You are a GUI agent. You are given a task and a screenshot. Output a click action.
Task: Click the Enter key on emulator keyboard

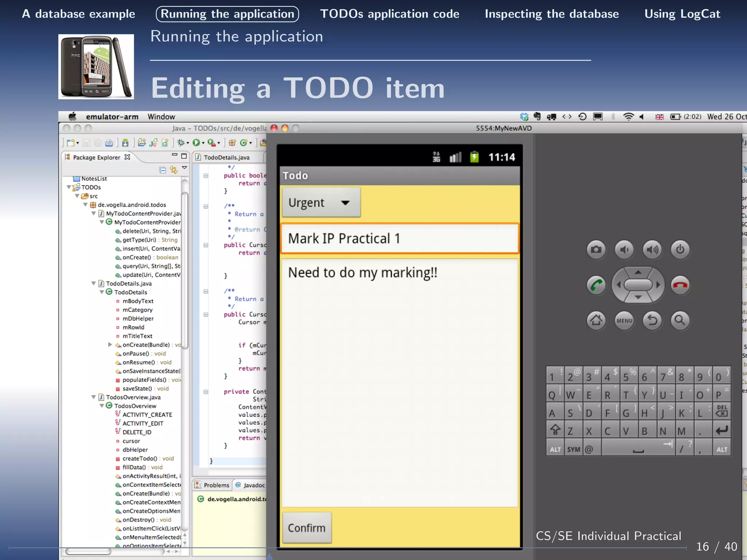(722, 430)
